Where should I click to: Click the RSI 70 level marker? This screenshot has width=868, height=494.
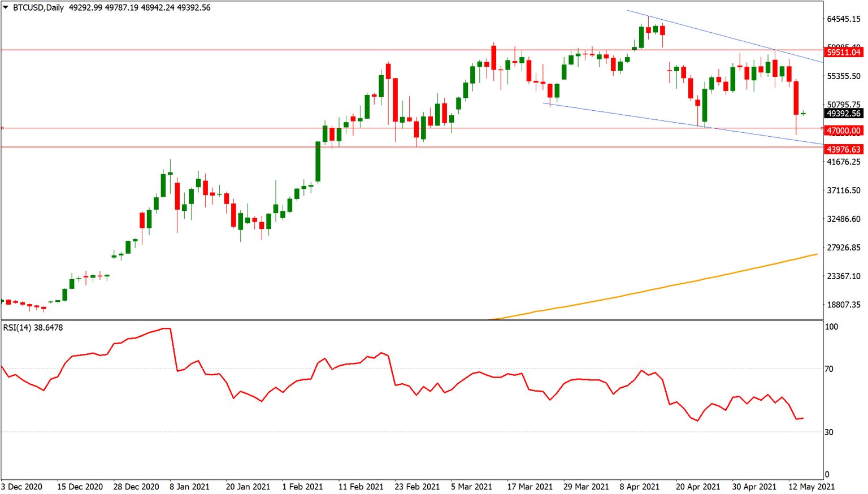(x=829, y=369)
